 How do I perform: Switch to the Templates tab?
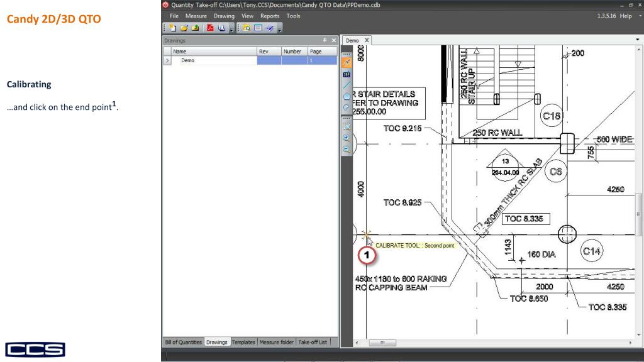click(243, 342)
